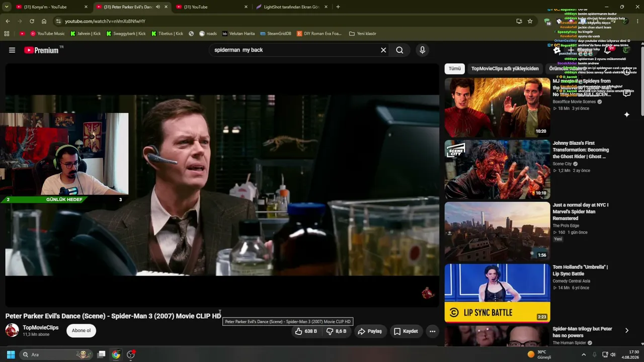
Task: Go back with the browser back arrow
Action: (x=8, y=21)
